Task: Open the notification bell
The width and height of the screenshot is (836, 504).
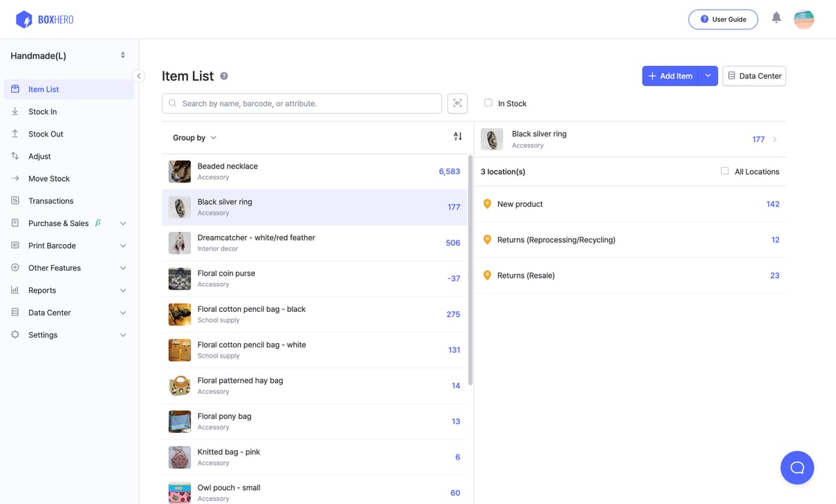Action: (x=776, y=19)
